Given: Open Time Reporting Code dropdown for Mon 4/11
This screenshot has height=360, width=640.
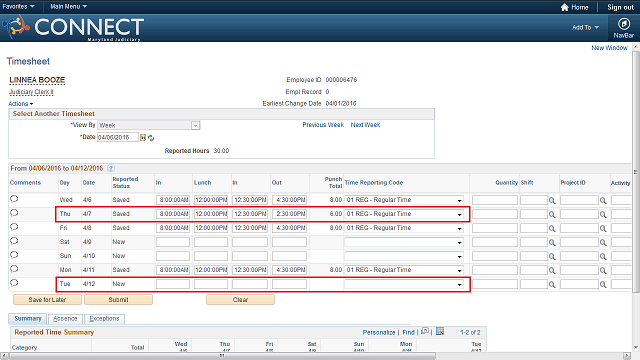Looking at the screenshot, I should 404,270.
